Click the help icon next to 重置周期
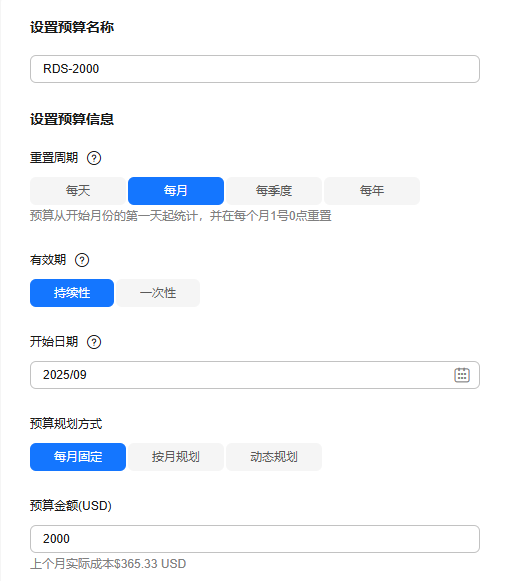 click(x=94, y=158)
